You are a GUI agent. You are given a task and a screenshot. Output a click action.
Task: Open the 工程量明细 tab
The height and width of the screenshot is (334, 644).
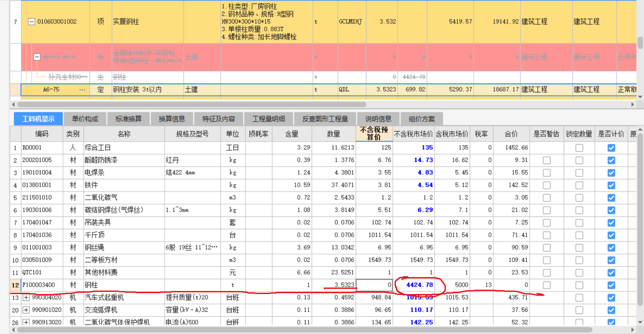(269, 119)
